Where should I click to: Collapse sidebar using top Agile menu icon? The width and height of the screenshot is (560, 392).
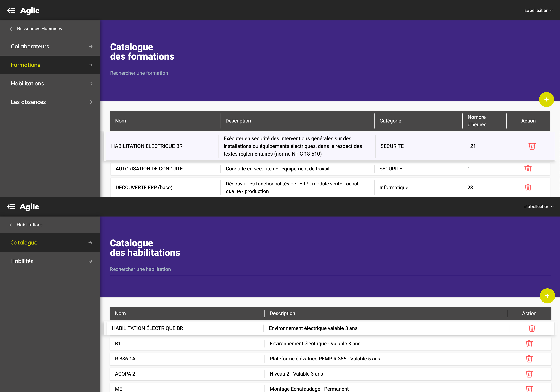coord(11,11)
